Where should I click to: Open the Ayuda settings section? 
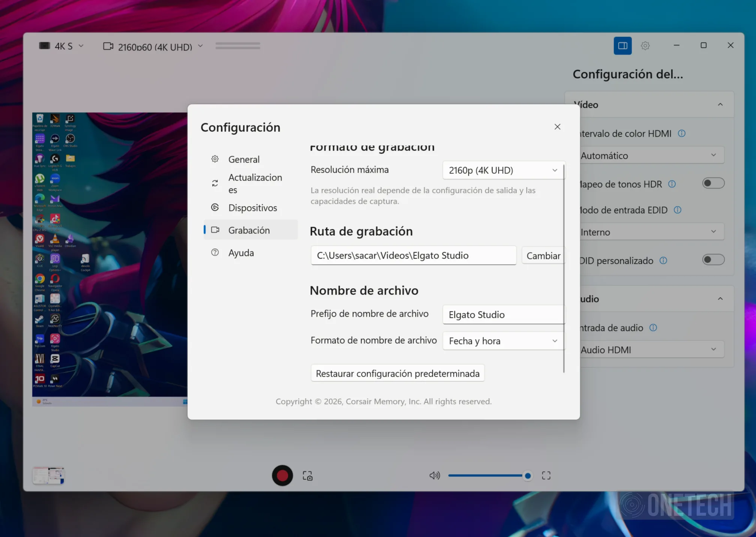(251, 253)
